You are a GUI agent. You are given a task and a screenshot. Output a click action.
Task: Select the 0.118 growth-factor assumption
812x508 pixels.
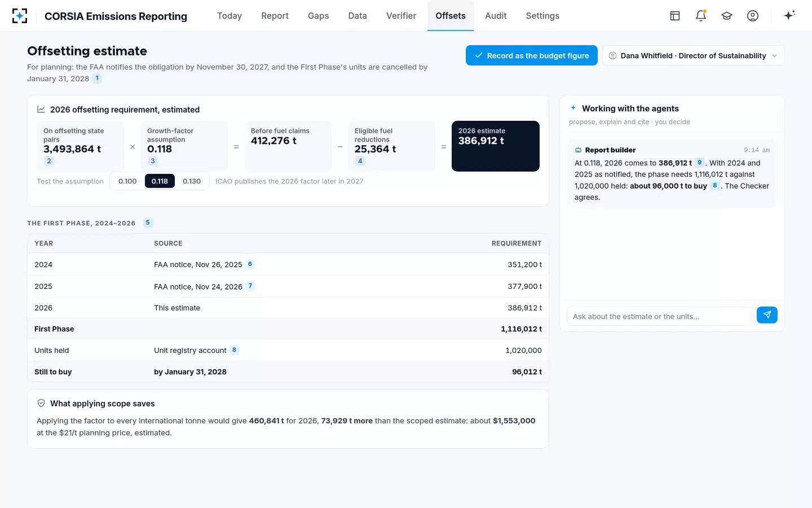tap(160, 181)
